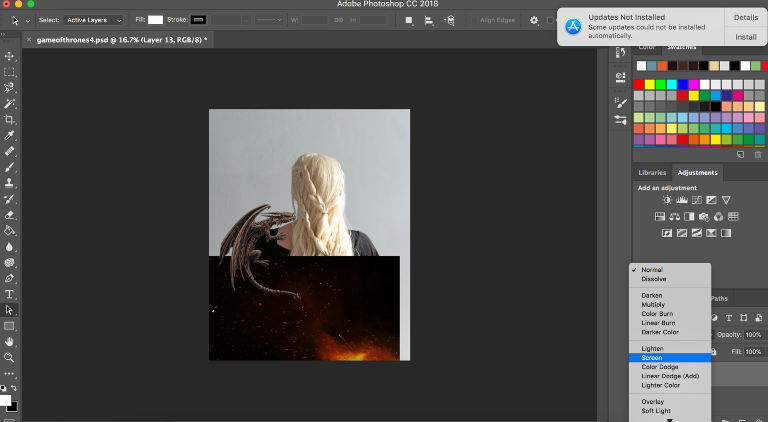Add a Curves adjustment

(x=696, y=200)
